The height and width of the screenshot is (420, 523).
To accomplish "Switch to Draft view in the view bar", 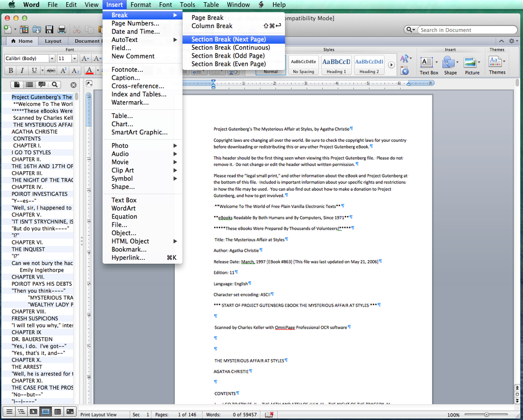I will (8, 412).
